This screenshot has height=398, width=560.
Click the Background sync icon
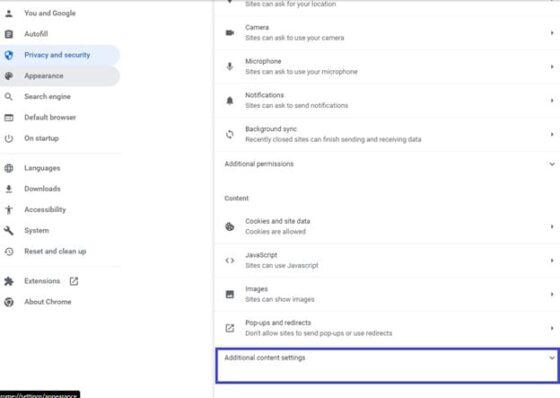click(230, 134)
